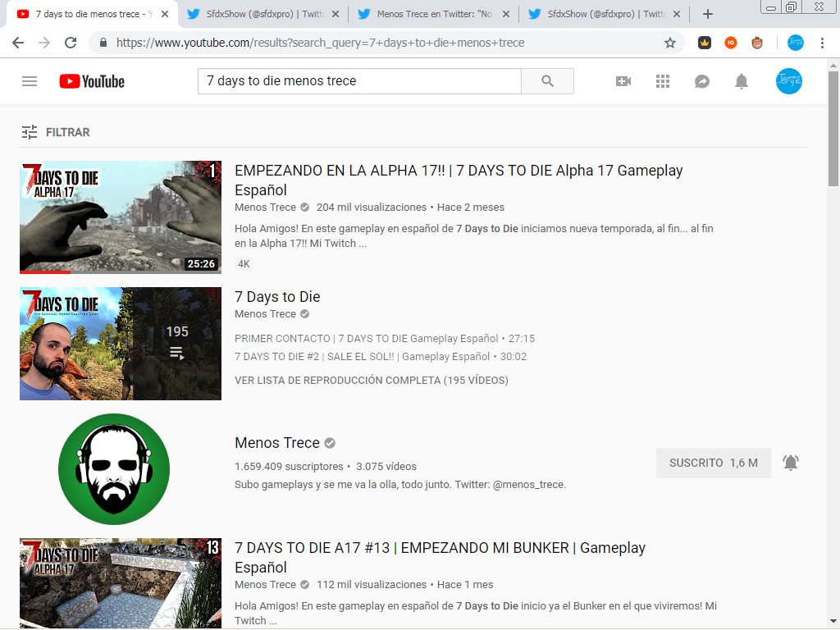
Task: Open YouTube notifications bell in header
Action: 742,81
